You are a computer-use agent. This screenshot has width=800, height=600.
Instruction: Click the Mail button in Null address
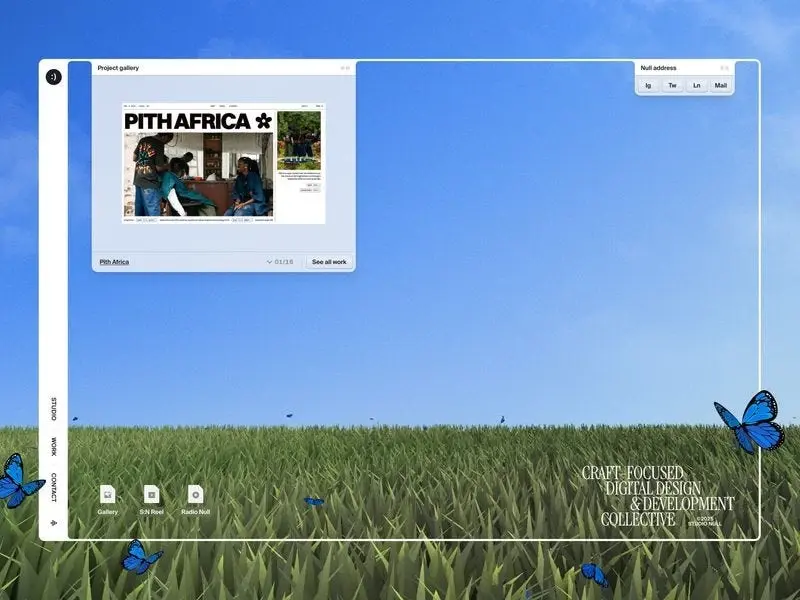click(x=720, y=86)
